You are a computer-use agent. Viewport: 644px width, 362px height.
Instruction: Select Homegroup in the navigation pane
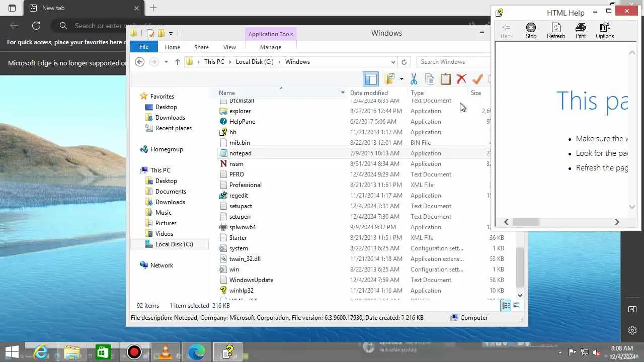click(x=167, y=149)
